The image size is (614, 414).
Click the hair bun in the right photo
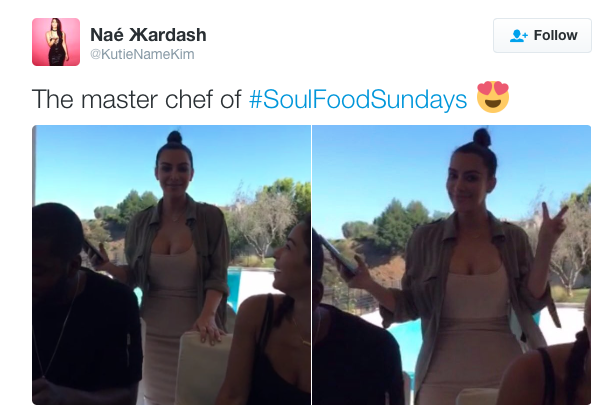coord(482,137)
